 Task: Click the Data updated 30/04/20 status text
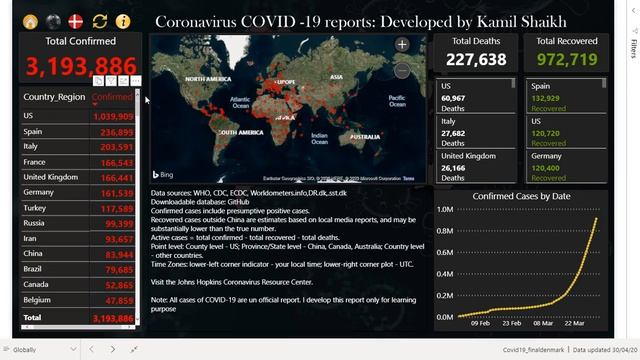click(x=604, y=350)
